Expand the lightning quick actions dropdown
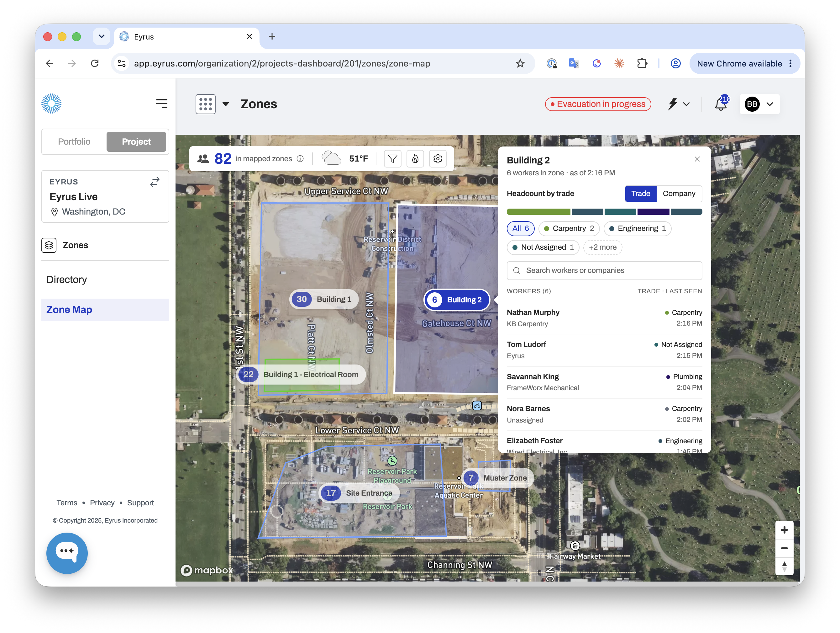Screen dimensions: 840x633 pyautogui.click(x=679, y=104)
